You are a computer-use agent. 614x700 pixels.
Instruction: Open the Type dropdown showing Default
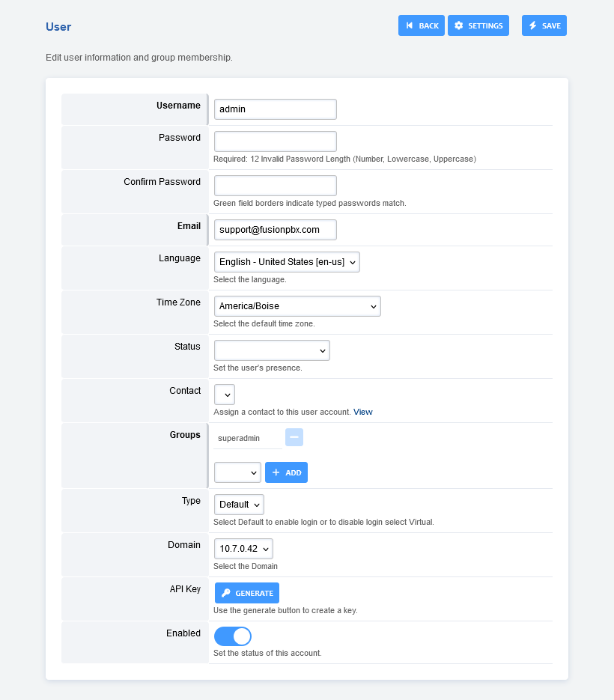[x=239, y=505]
